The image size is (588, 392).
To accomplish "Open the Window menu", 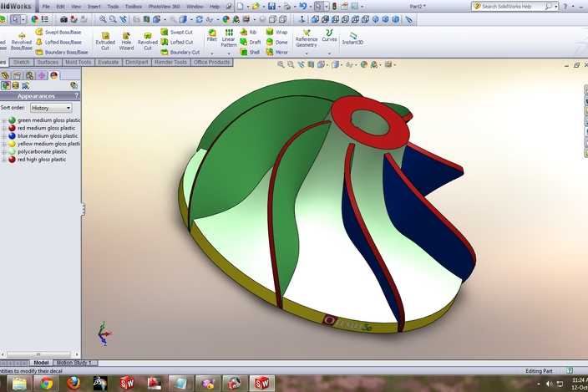I will [x=195, y=7].
